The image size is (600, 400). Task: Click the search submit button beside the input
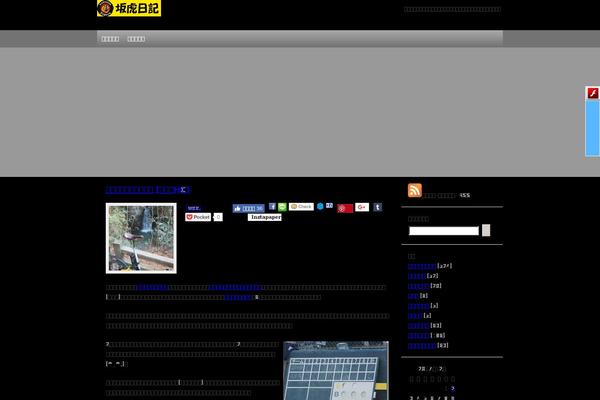click(486, 230)
